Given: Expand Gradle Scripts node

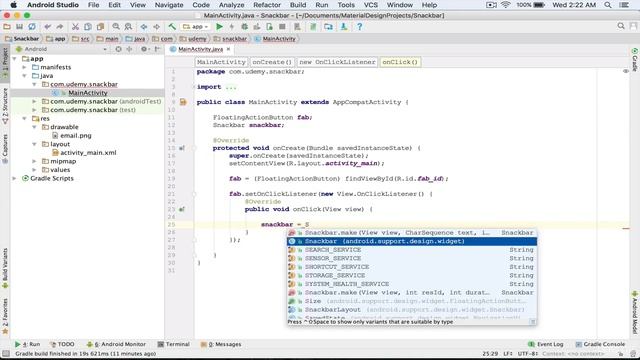Looking at the screenshot, I should pos(15,178).
